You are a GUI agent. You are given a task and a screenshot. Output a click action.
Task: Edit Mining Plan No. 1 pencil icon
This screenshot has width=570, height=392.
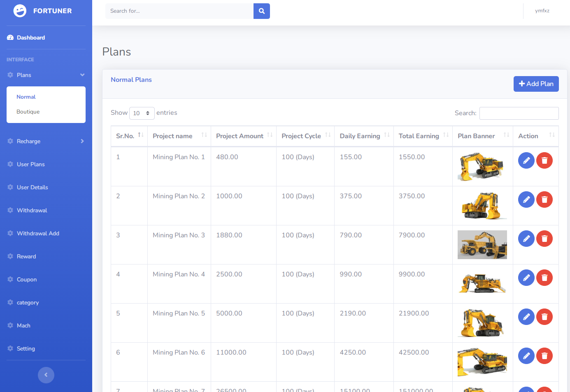pos(526,160)
